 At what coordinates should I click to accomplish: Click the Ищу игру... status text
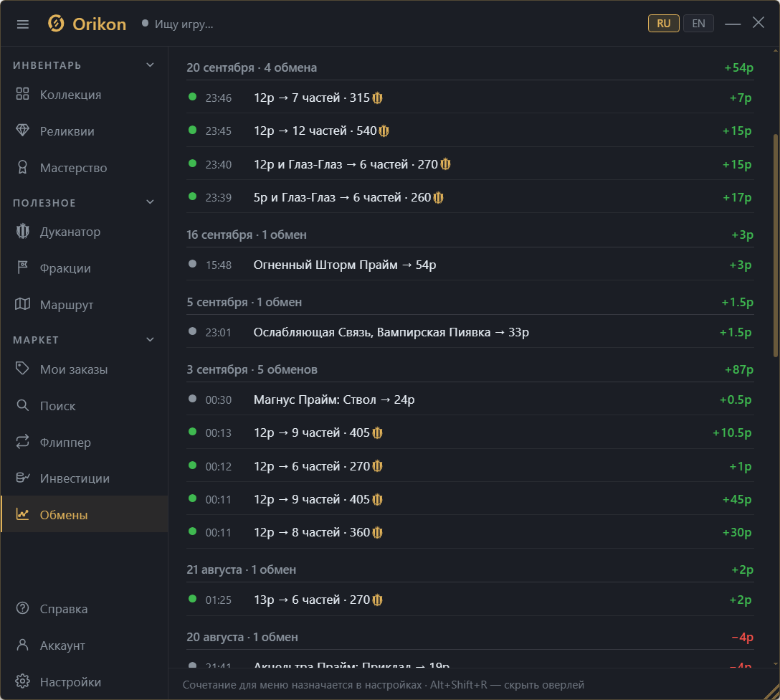tap(184, 24)
